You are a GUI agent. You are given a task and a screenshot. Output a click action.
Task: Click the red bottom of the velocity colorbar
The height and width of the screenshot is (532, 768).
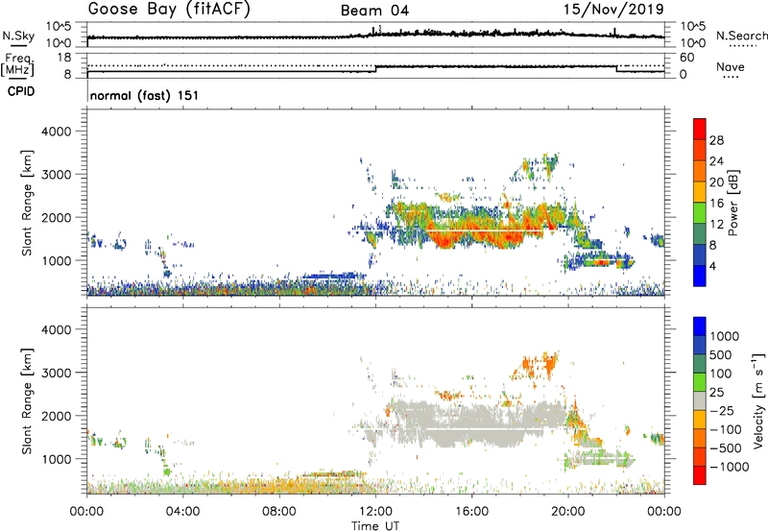click(700, 475)
